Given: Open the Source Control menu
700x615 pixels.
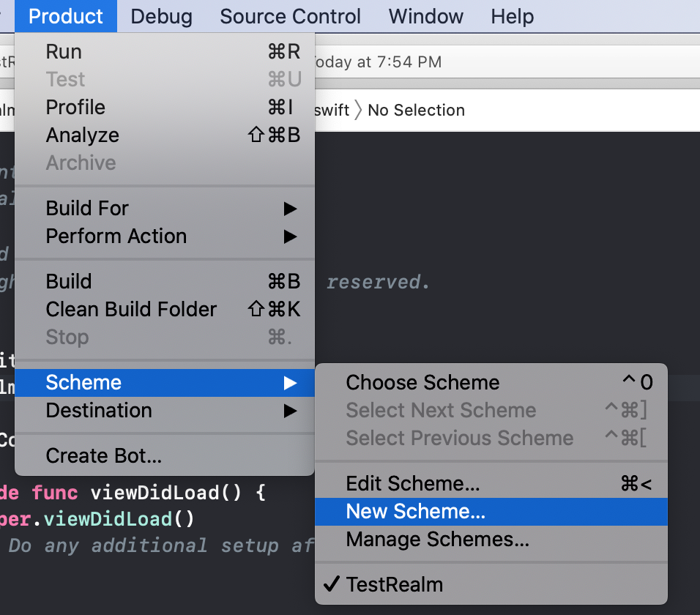Looking at the screenshot, I should coord(290,16).
